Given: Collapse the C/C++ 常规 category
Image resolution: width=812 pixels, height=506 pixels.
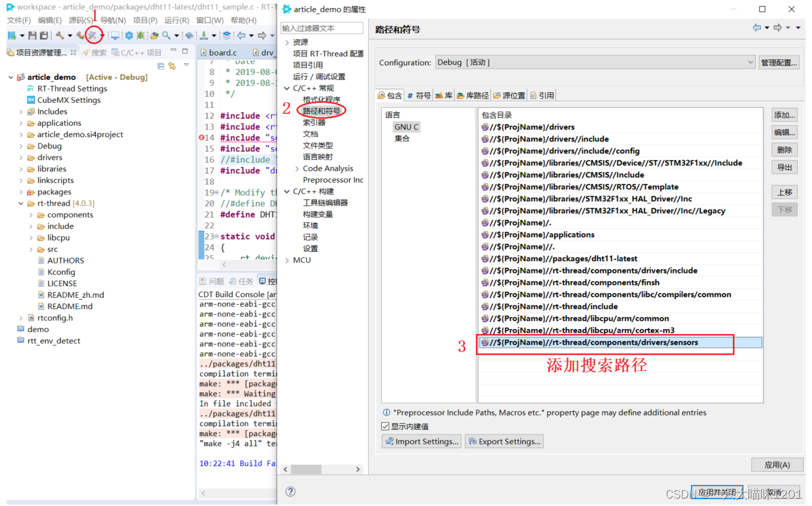Looking at the screenshot, I should [x=287, y=88].
